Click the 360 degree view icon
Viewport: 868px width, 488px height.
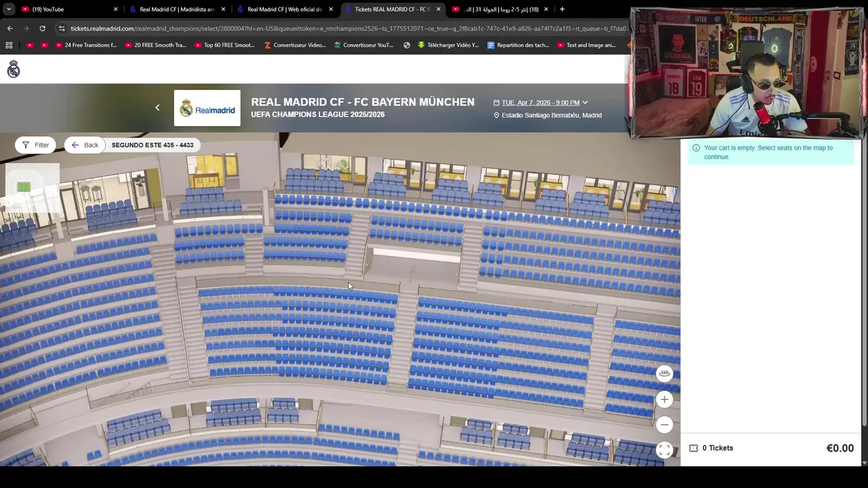pos(665,373)
